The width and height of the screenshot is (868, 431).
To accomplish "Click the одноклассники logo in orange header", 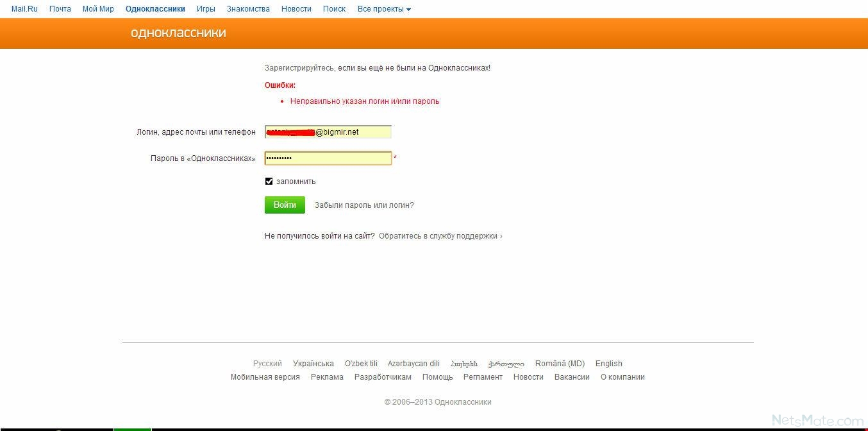I will 178,33.
